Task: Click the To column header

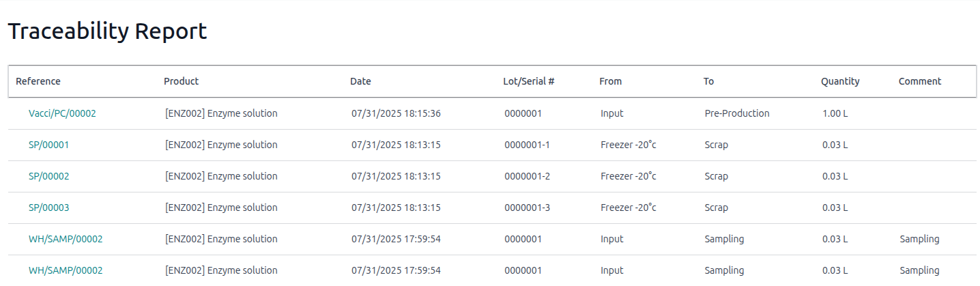Action: click(708, 81)
